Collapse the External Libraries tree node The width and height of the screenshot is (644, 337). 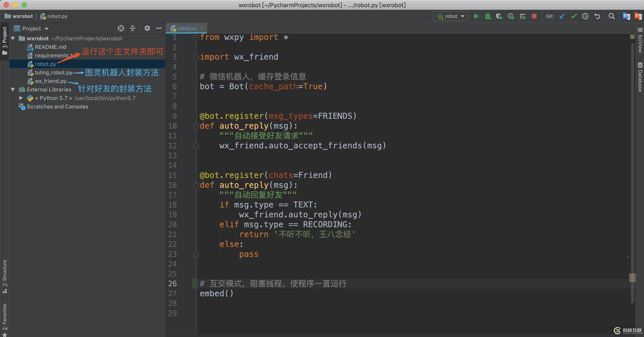pyautogui.click(x=13, y=90)
